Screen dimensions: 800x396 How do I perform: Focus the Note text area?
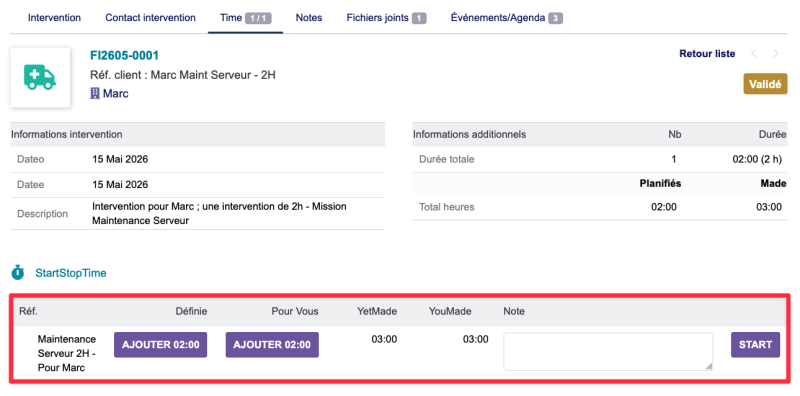click(608, 351)
